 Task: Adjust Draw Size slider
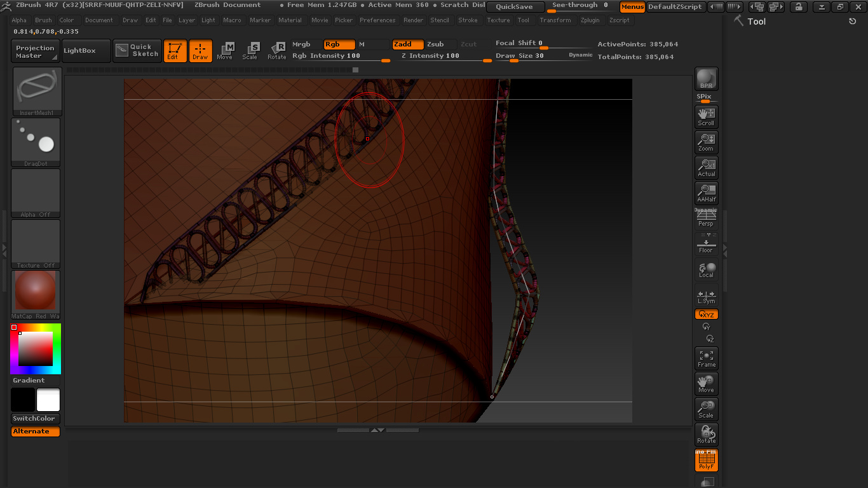[544, 57]
